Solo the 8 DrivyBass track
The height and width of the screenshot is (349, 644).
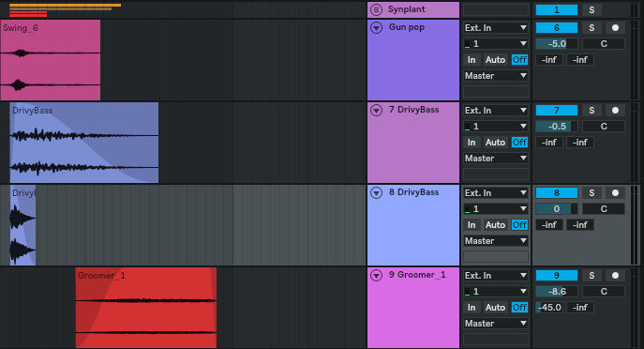point(592,192)
